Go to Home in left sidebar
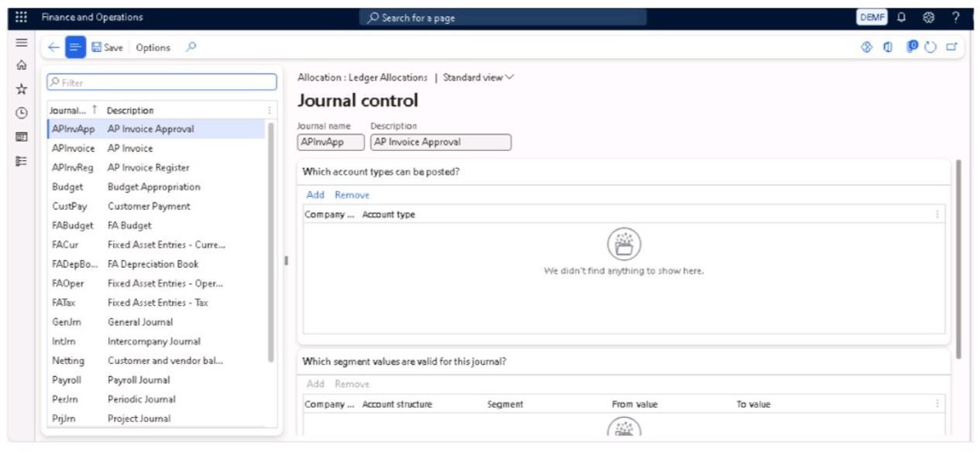The width and height of the screenshot is (980, 452). (21, 66)
